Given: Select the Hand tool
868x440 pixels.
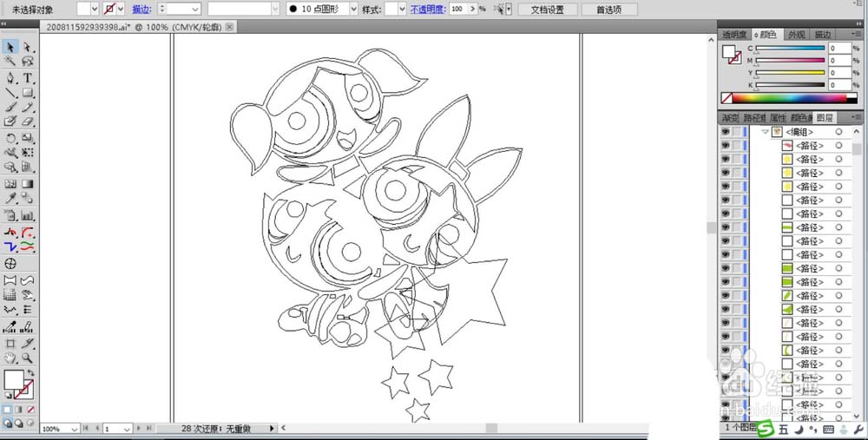Looking at the screenshot, I should pyautogui.click(x=10, y=358).
